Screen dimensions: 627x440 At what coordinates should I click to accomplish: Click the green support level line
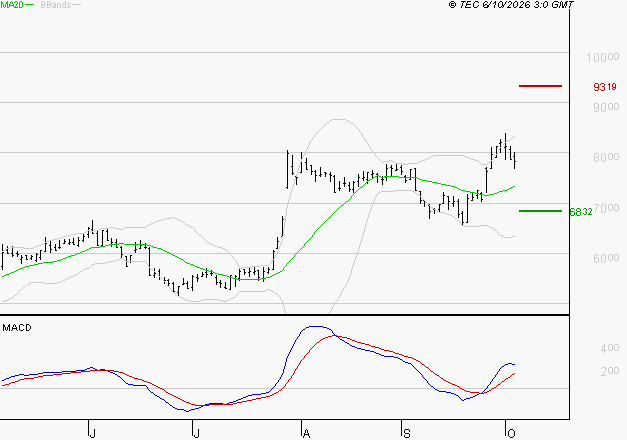(540, 211)
